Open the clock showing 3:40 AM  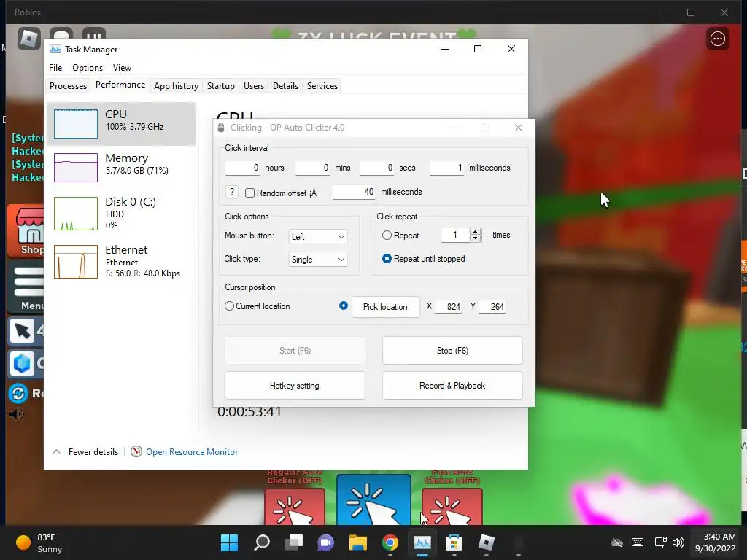(715, 542)
